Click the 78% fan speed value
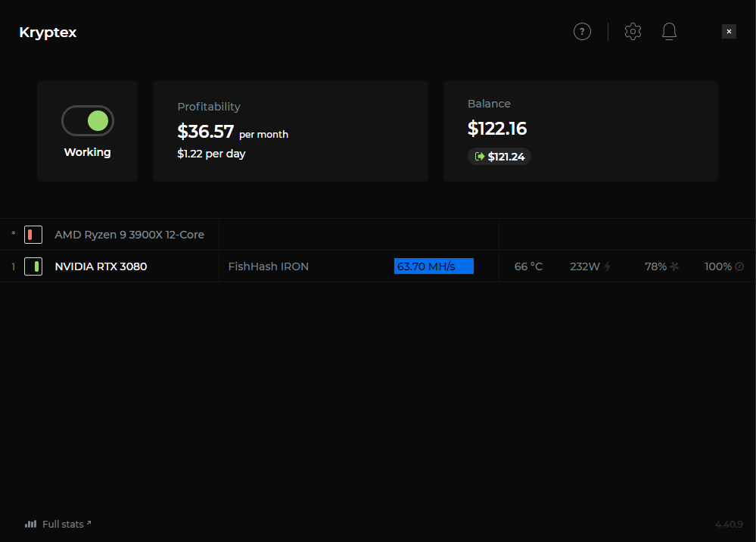The height and width of the screenshot is (542, 756). (x=655, y=266)
